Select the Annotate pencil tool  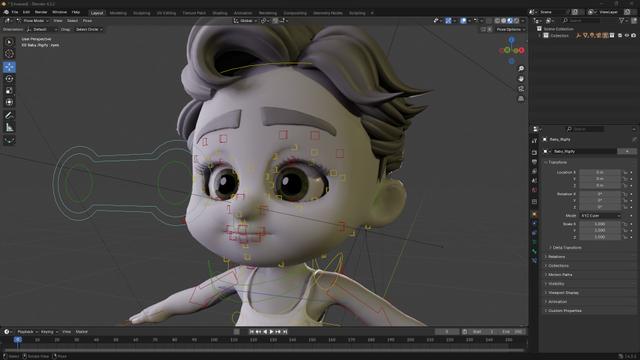tap(9, 116)
